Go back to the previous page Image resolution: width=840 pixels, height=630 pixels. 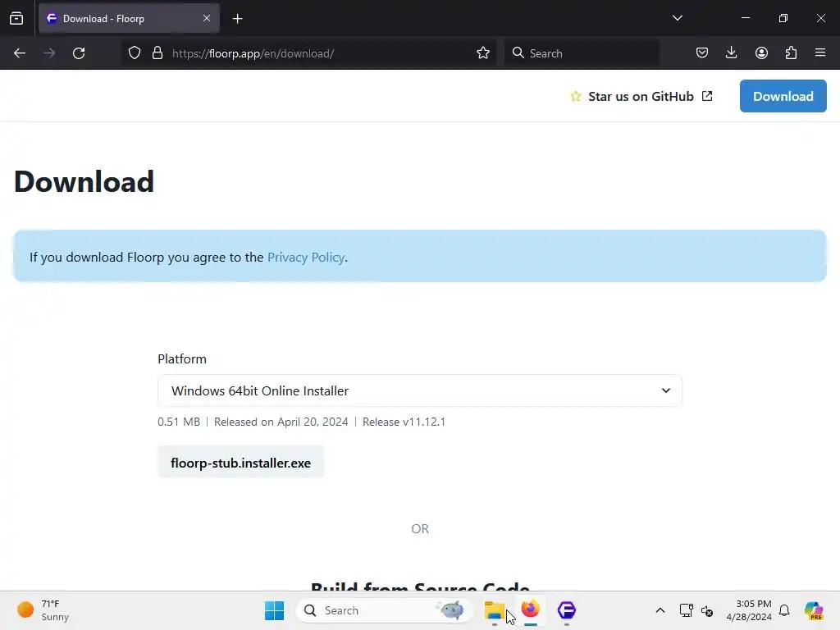(x=20, y=53)
